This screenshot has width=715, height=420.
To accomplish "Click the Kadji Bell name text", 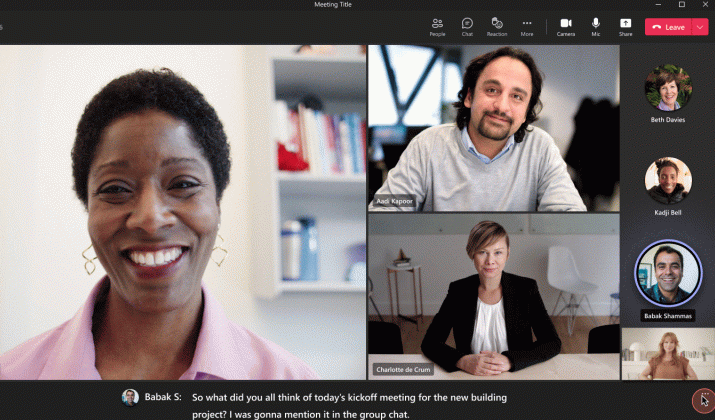I will [668, 213].
